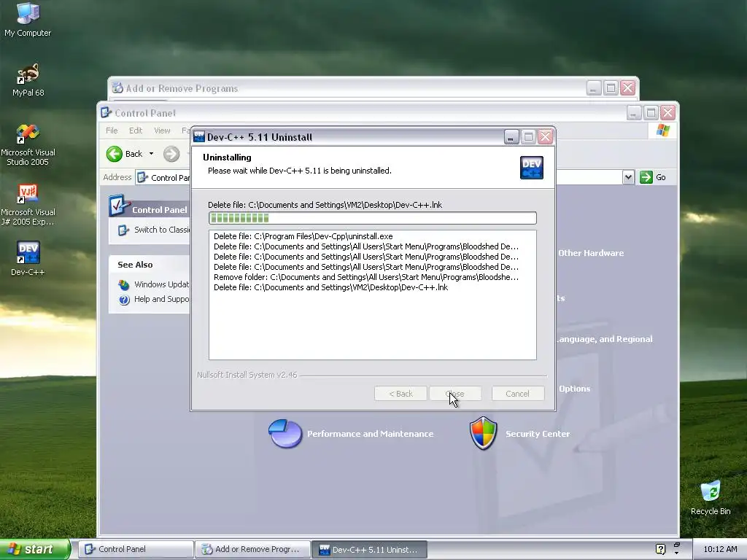Click the Windows Update icon under See Also
This screenshot has width=747, height=560.
(124, 285)
